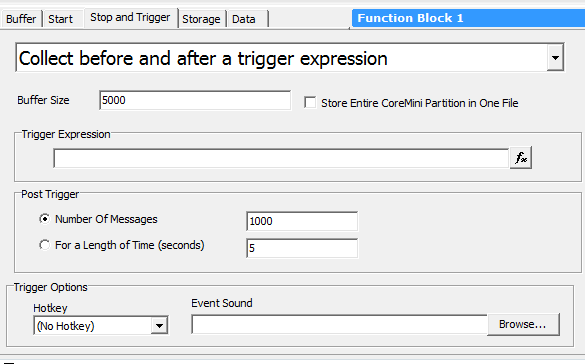Click the Trigger Expression text field
This screenshot has height=364, width=585.
click(281, 158)
